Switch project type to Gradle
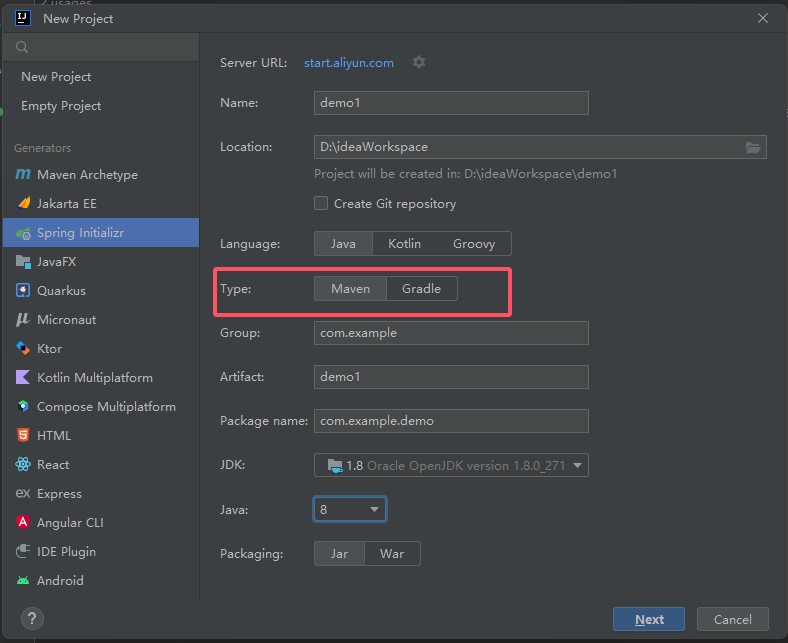788x643 pixels. pyautogui.click(x=421, y=289)
